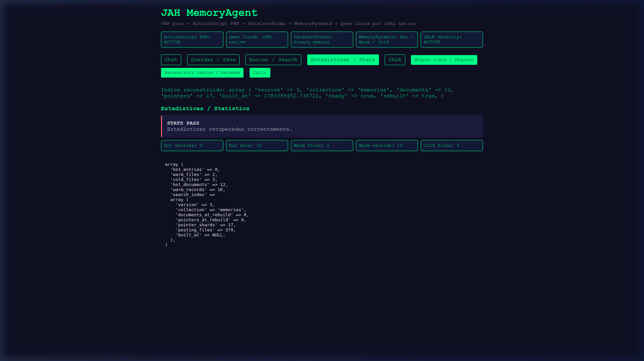The height and width of the screenshot is (361, 644).
Task: Click the Índice reconstruido result message
Action: pyautogui.click(x=307, y=93)
